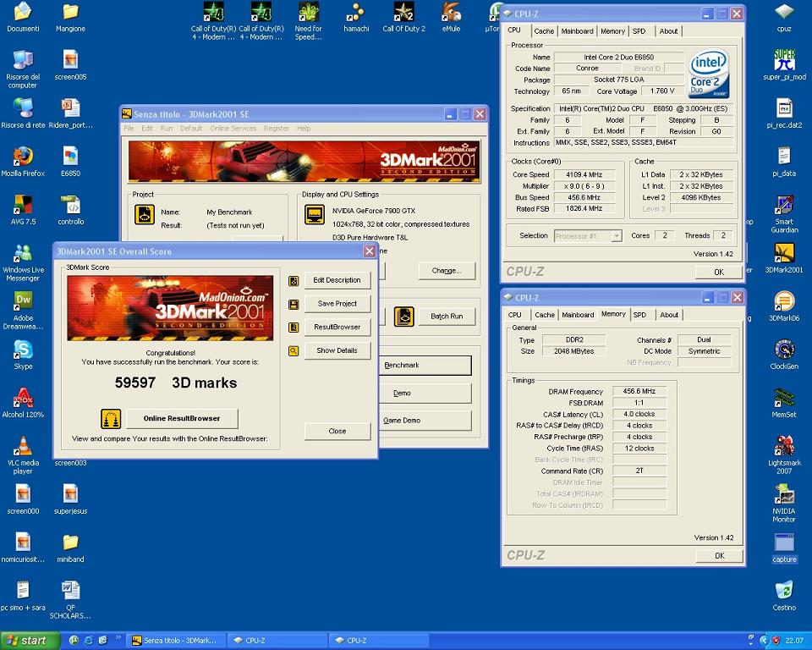Viewport: 812px width, 650px height.
Task: Click the Online ResultBrowser button
Action: click(182, 418)
